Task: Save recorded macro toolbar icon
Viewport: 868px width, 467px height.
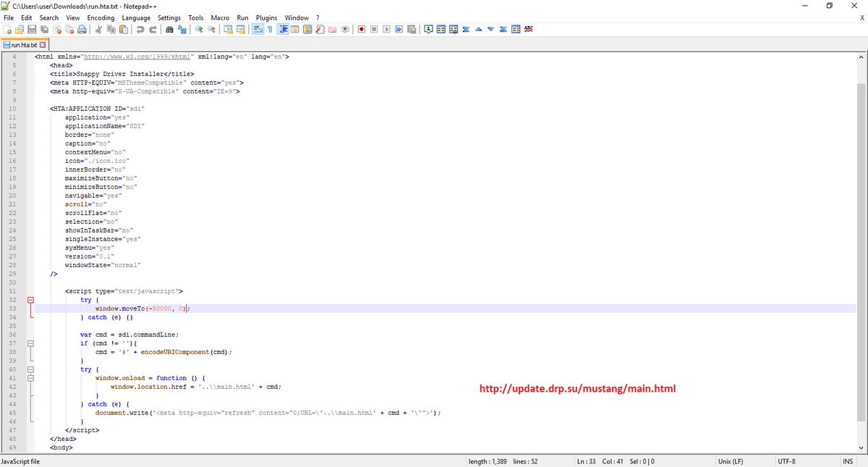Action: pos(412,30)
